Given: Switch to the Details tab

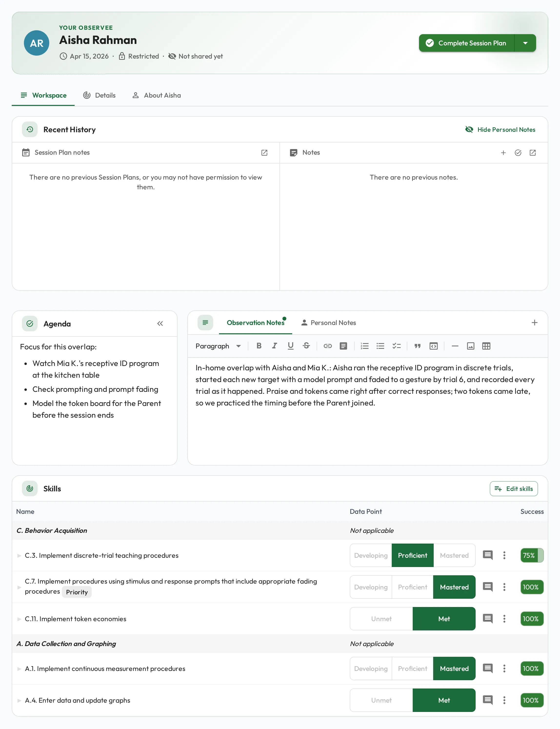Looking at the screenshot, I should (99, 95).
